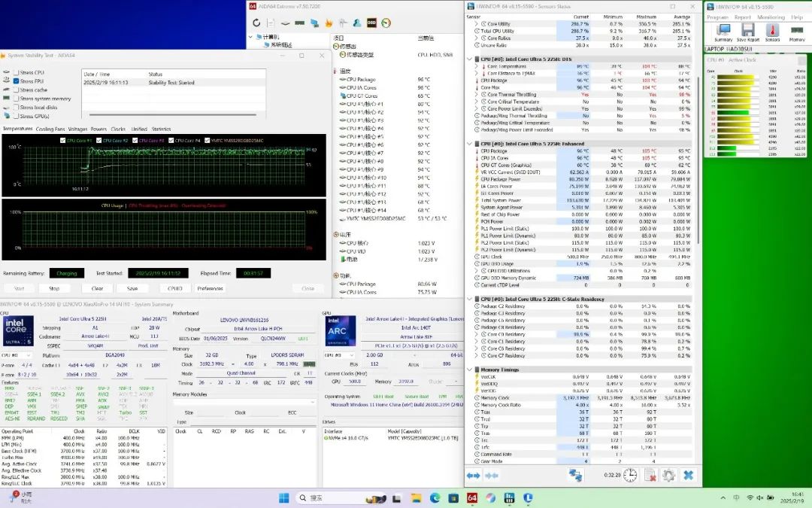Show hidden tray icons chevron
This screenshot has width=812, height=508.
point(723,498)
